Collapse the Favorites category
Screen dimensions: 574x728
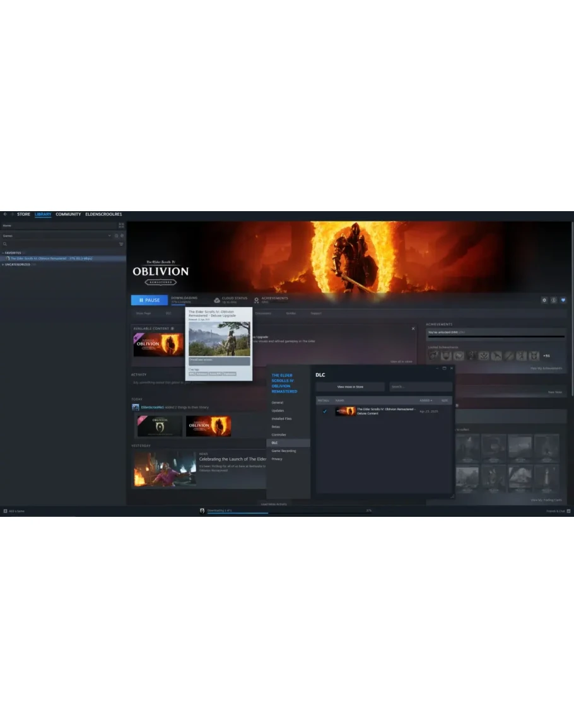pos(3,253)
